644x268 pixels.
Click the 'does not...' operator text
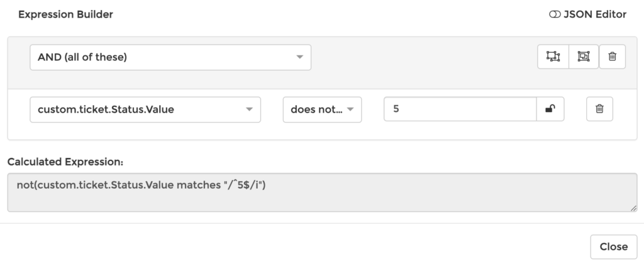click(x=314, y=109)
